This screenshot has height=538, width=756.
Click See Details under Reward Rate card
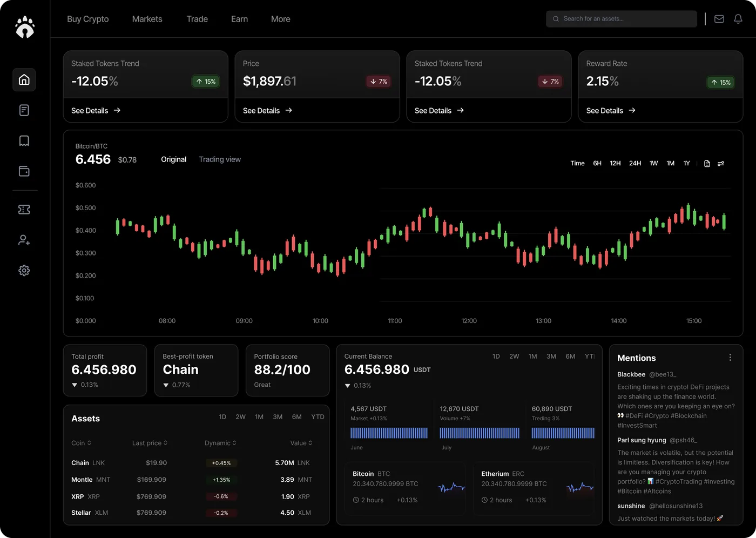click(611, 111)
